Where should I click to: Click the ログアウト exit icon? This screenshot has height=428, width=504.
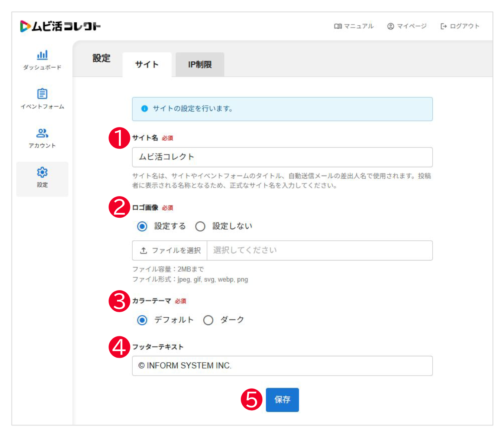coord(443,26)
